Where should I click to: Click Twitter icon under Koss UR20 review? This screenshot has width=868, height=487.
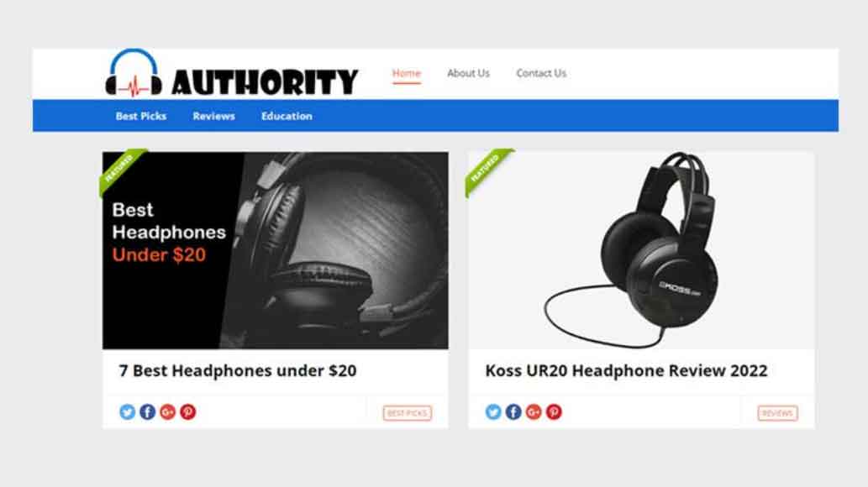click(493, 411)
